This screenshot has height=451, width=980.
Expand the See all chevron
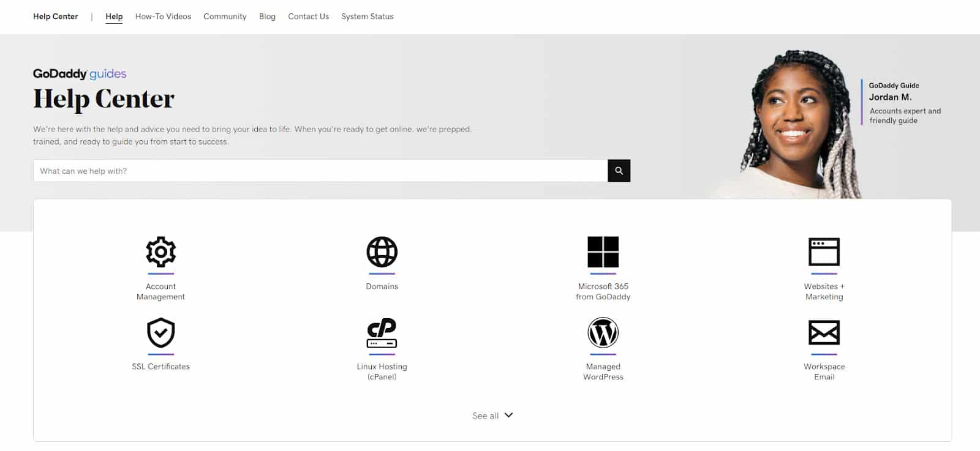click(x=508, y=415)
